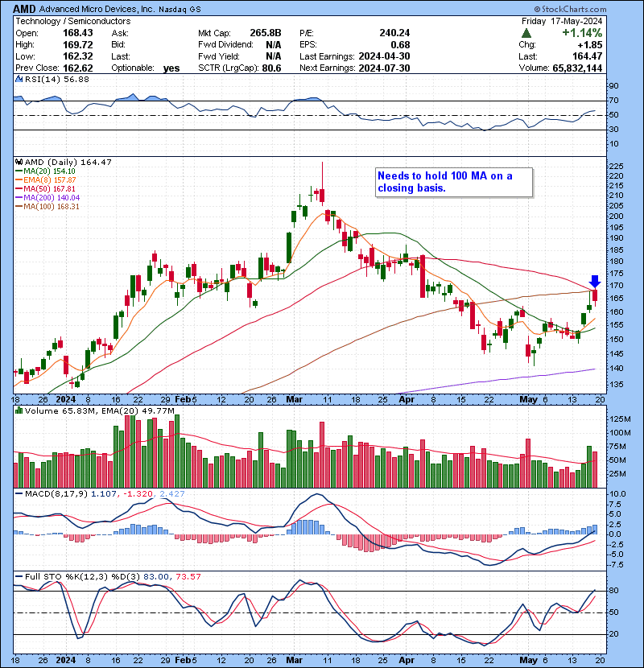Image resolution: width=644 pixels, height=668 pixels.
Task: Click the AMD ticker symbol in the header
Action: click(25, 9)
